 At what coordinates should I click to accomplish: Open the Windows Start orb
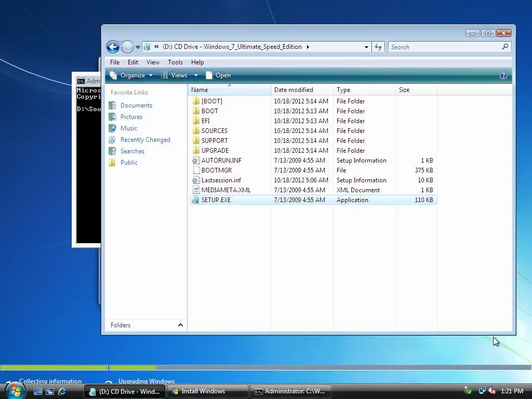[x=14, y=390]
